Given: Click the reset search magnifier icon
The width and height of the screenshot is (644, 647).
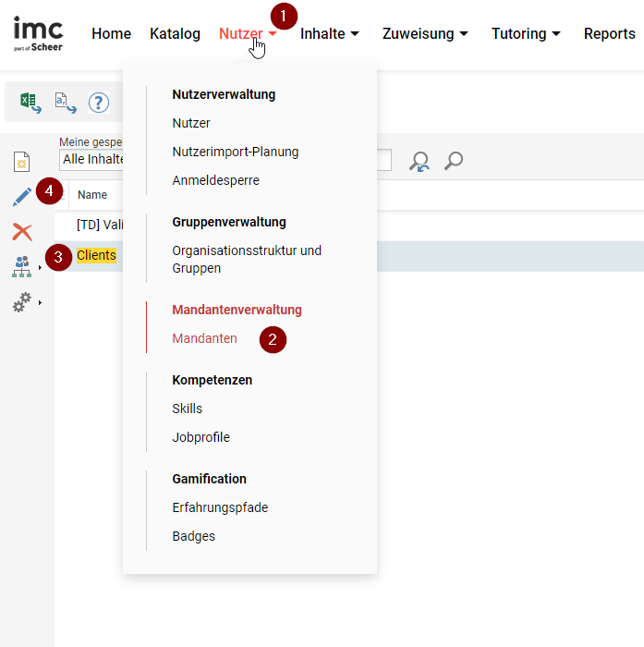Looking at the screenshot, I should (x=419, y=162).
